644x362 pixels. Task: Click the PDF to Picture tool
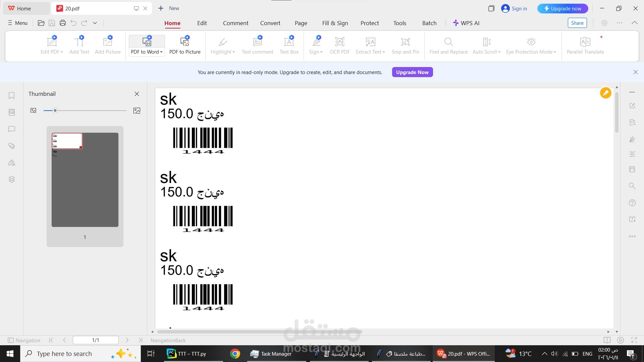[185, 45]
